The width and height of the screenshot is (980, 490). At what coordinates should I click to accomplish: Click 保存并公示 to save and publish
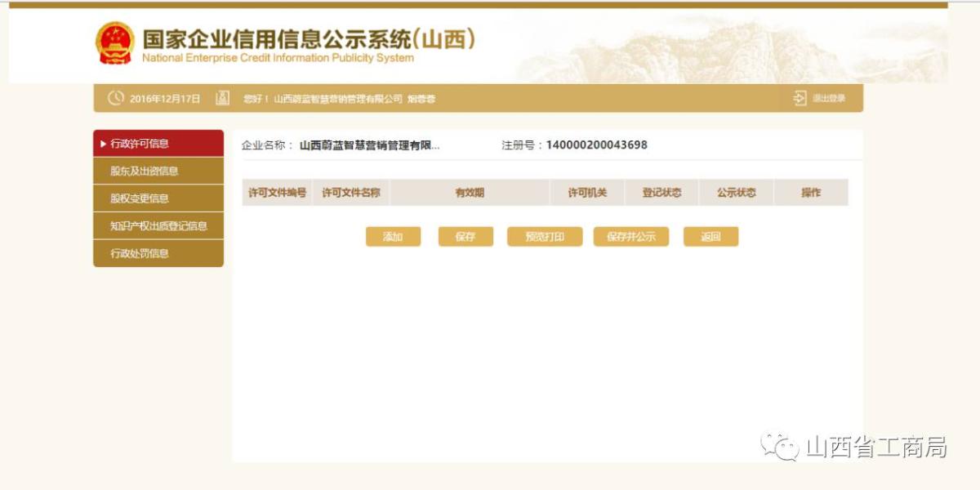click(x=630, y=237)
